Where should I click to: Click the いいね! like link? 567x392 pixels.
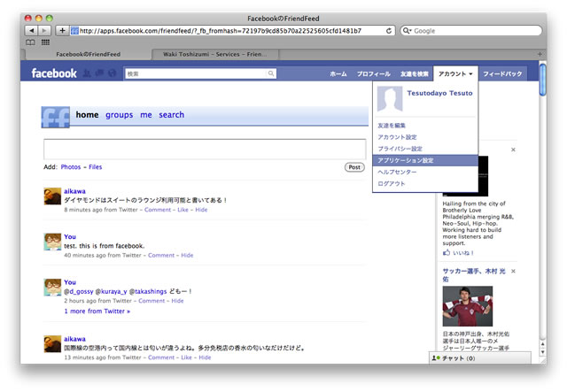(463, 252)
